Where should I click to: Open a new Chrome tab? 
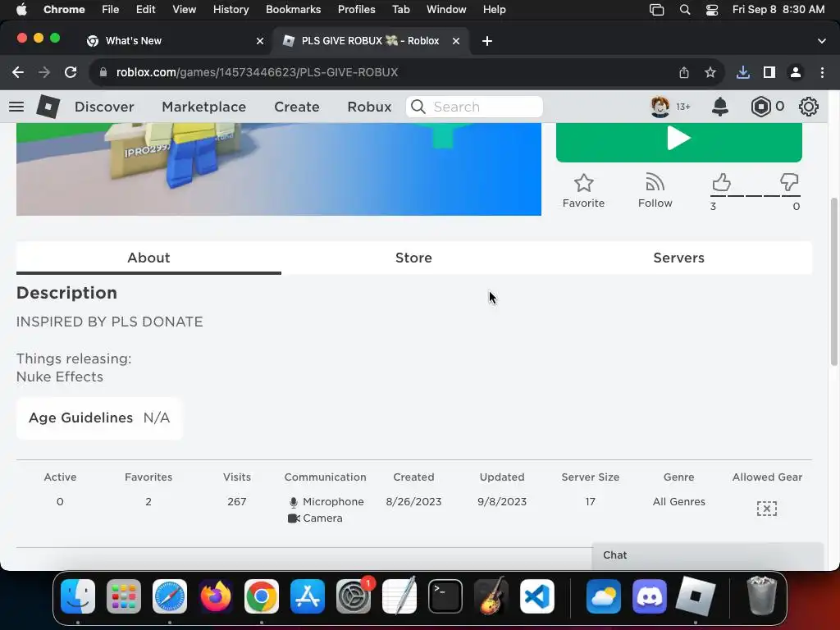point(487,41)
